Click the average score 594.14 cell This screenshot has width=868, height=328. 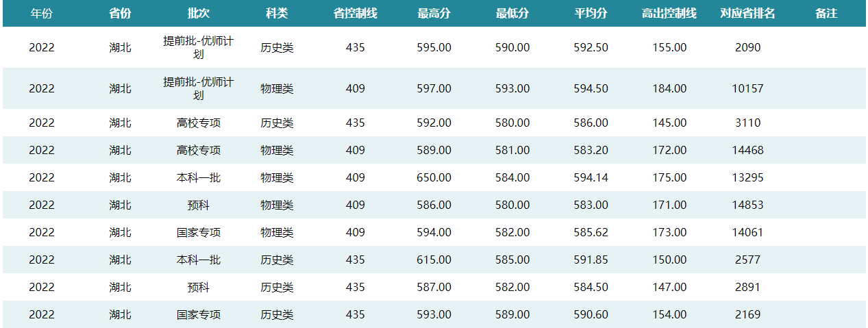click(x=591, y=177)
